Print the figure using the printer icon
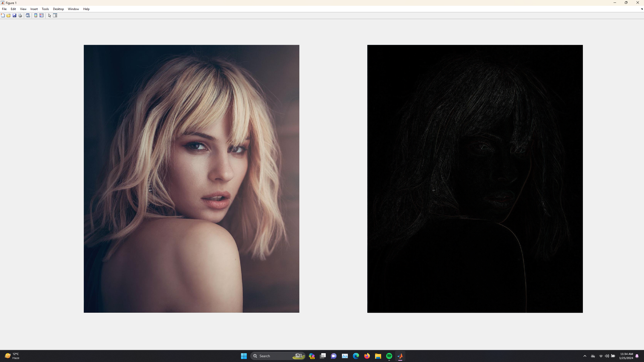Image resolution: width=644 pixels, height=362 pixels. click(20, 15)
